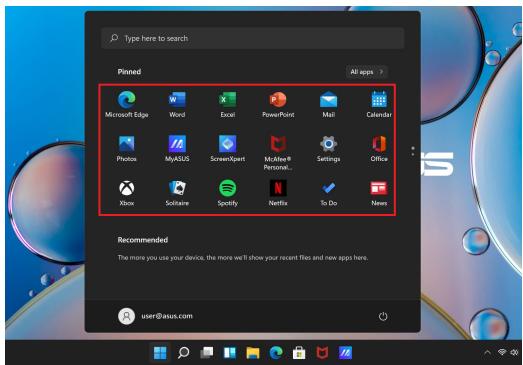523x365 pixels.
Task: Open the Mail app
Action: [x=329, y=104]
